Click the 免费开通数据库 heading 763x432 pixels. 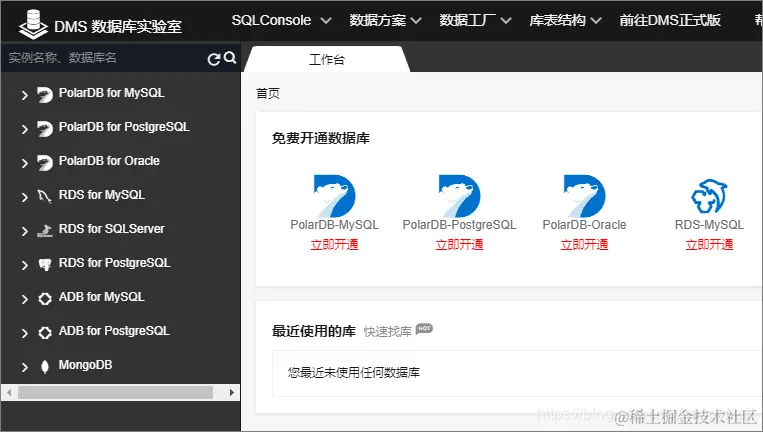pos(321,138)
